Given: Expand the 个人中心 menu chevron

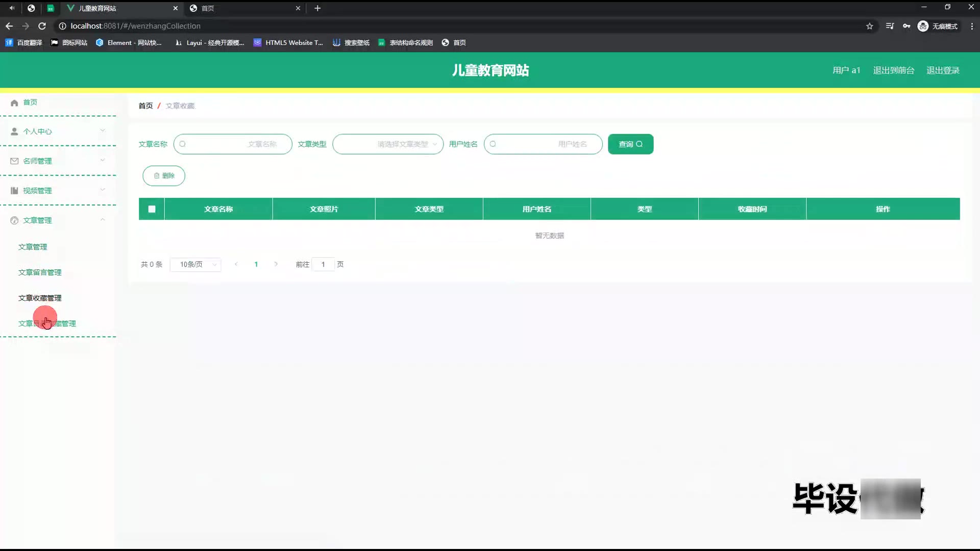Looking at the screenshot, I should coord(103,131).
